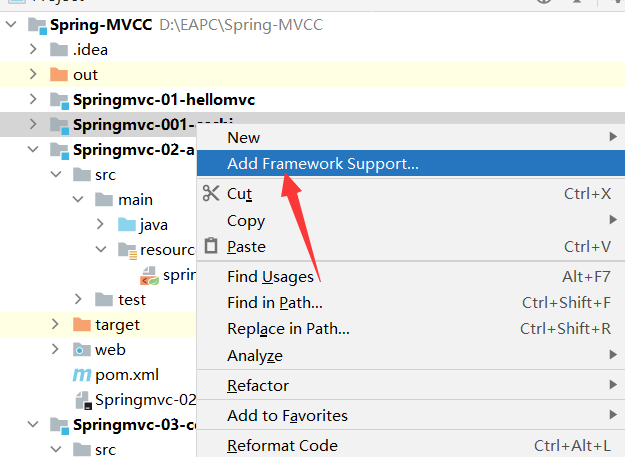
Task: Open the Analyze submenu
Action: coord(411,355)
